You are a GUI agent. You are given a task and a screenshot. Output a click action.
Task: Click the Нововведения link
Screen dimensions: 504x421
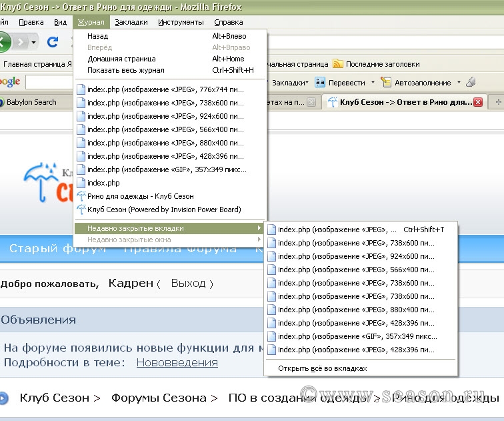177,362
